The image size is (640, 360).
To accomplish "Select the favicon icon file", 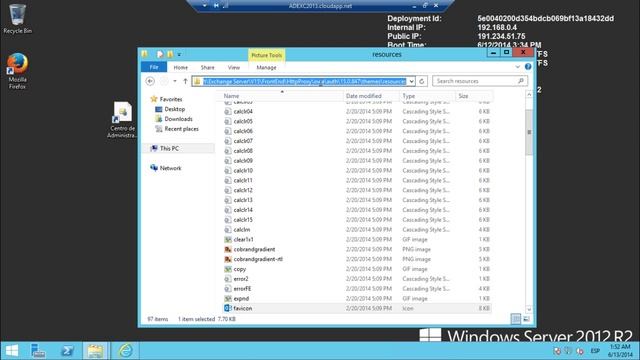I will [228, 308].
